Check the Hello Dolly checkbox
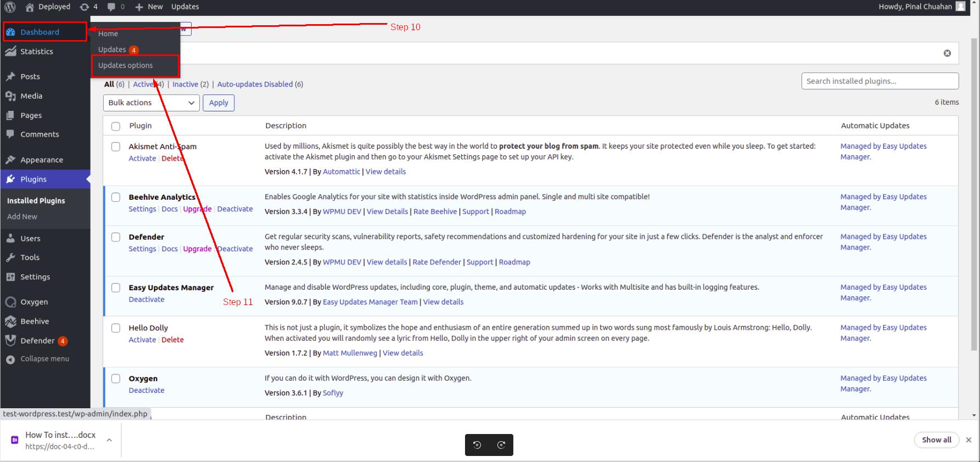This screenshot has width=980, height=462. coord(116,328)
